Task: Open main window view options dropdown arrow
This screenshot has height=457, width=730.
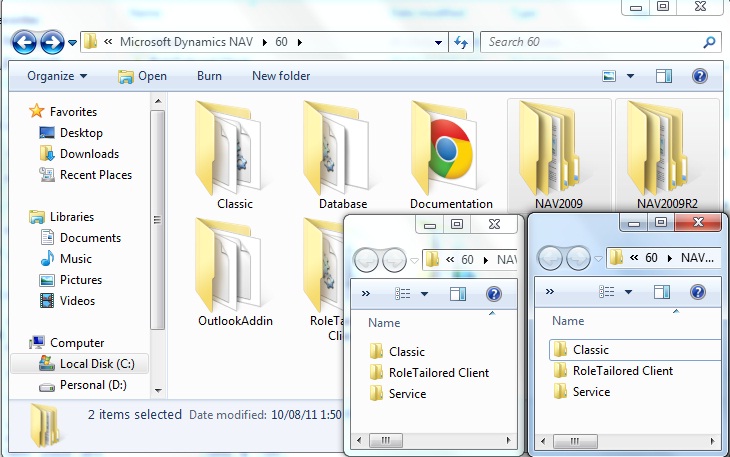Action: [630, 76]
